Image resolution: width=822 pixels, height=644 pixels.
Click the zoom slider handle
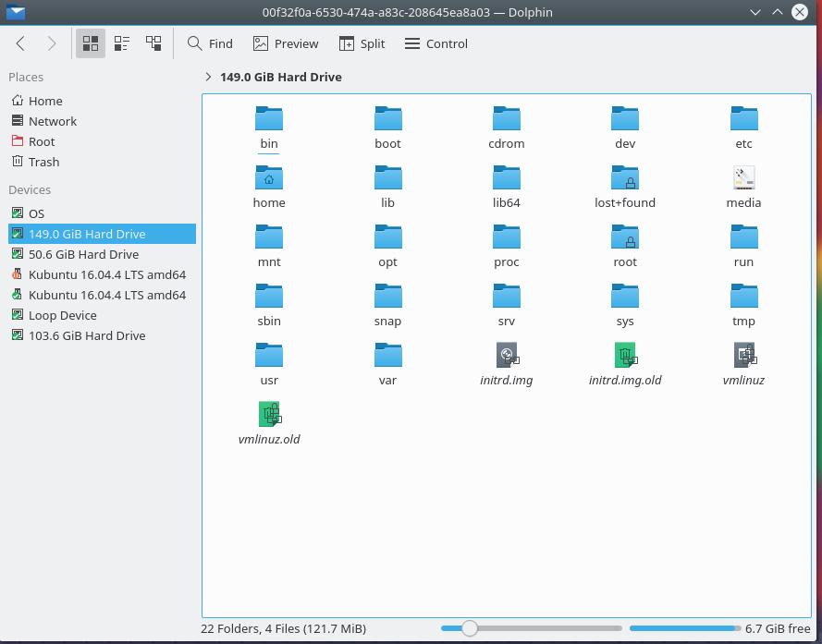pyautogui.click(x=470, y=628)
